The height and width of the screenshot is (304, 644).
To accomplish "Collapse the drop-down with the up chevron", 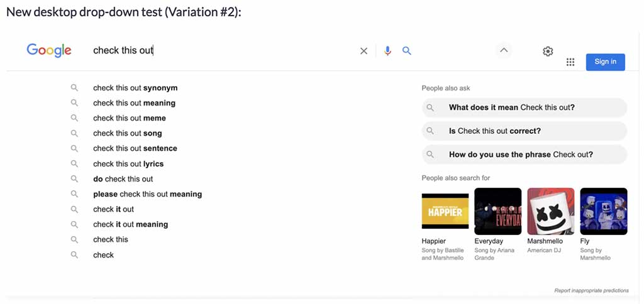I will 504,50.
